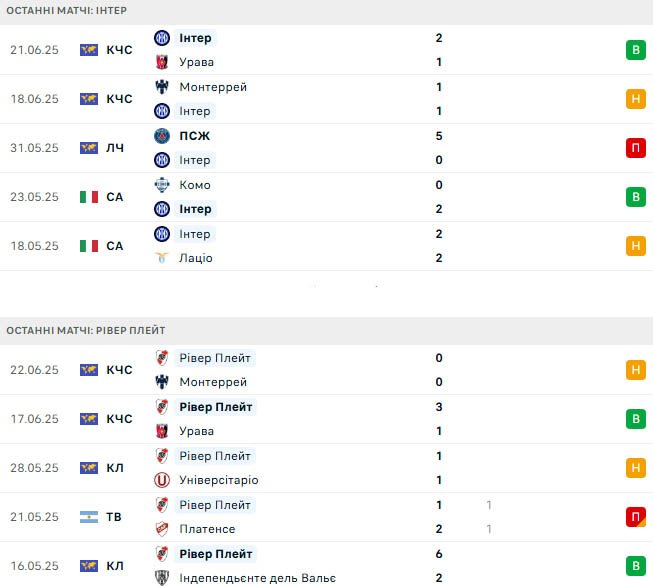Click the Independiente del Valle crest
Viewport: 653px width, 586px height.
pyautogui.click(x=162, y=578)
